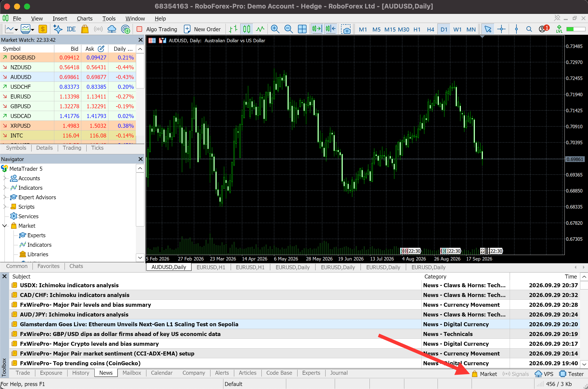Open the Web Terminal globe icon
The height and width of the screenshot is (389, 588).
[x=125, y=29]
